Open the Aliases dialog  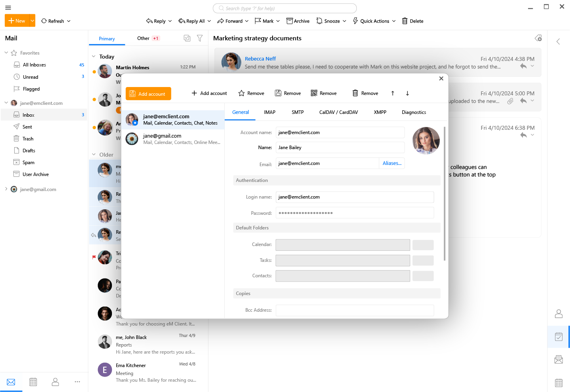click(x=392, y=163)
